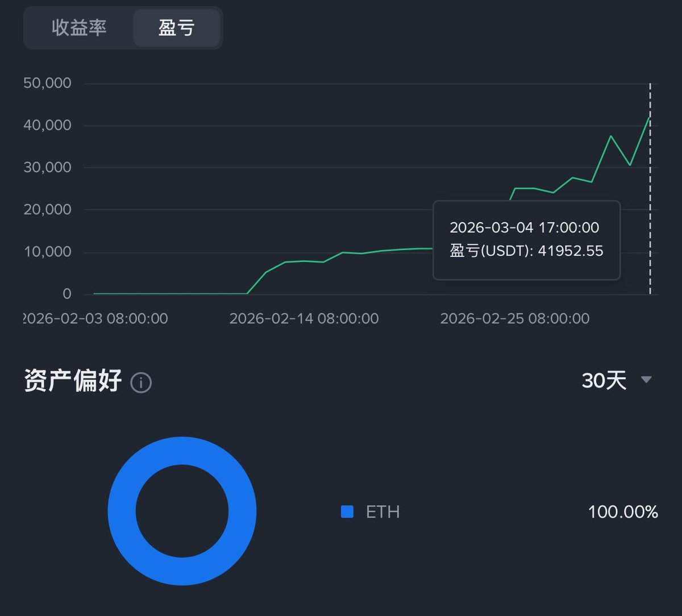This screenshot has width=682, height=616.
Task: Click the dashed vertical cursor line on chart
Action: [650, 189]
